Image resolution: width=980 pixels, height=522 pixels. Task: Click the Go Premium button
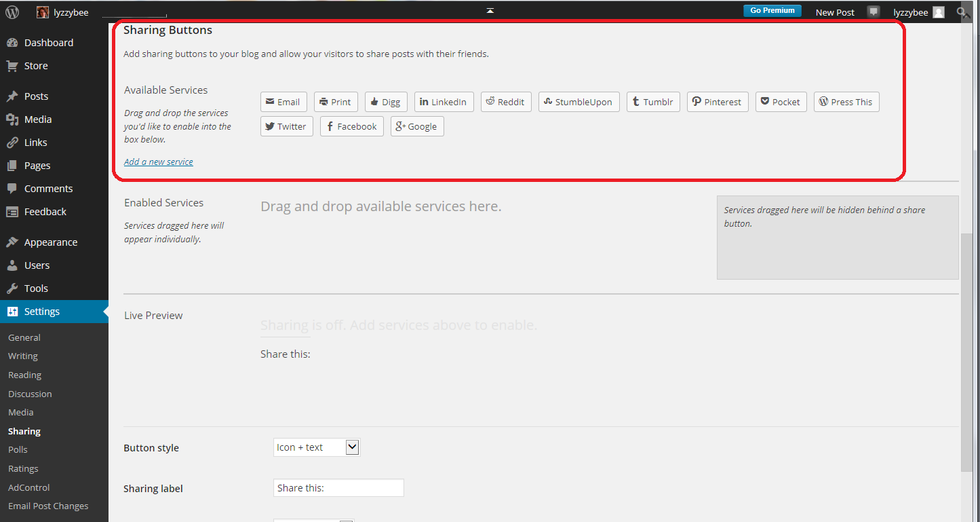coord(772,11)
